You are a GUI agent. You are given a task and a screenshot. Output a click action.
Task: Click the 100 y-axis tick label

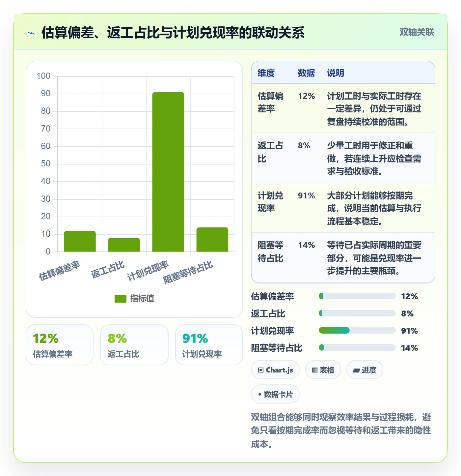[x=43, y=76]
